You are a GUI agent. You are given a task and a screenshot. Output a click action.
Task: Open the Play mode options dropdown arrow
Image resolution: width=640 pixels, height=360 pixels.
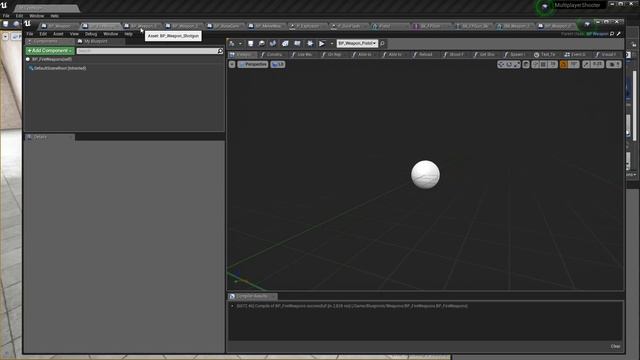click(x=331, y=43)
